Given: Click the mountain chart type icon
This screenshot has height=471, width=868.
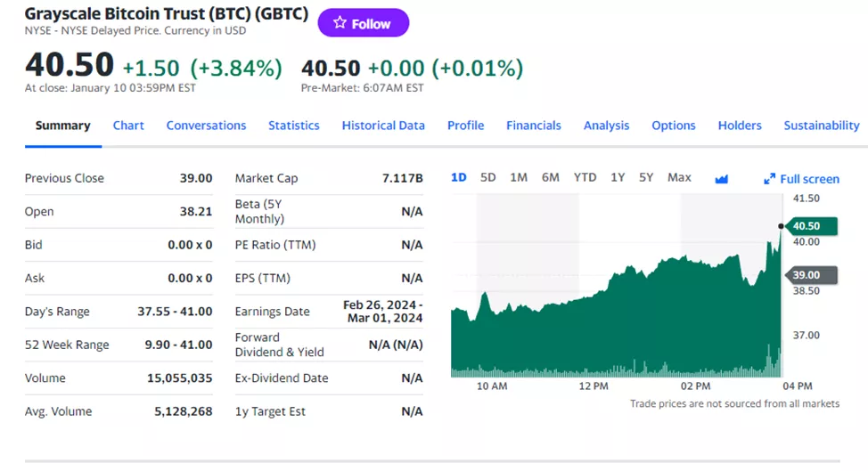Looking at the screenshot, I should (x=722, y=179).
